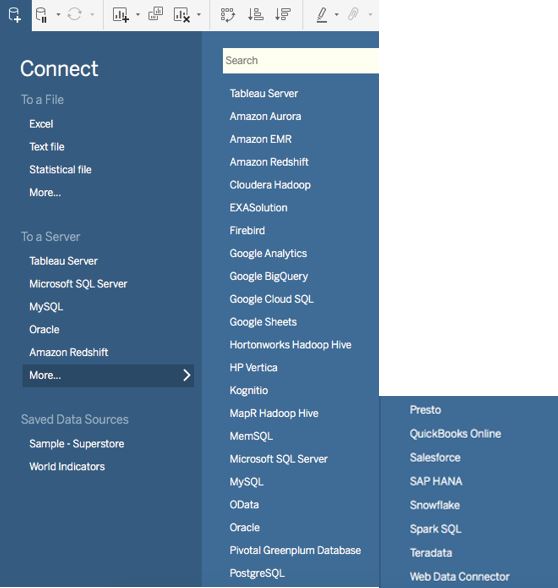Choose HP Vertica connector

coord(254,368)
